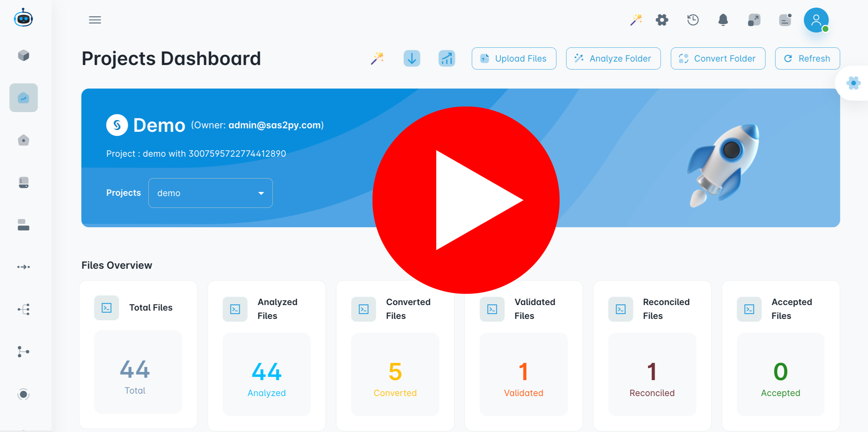This screenshot has height=432, width=868.
Task: Play the video with red play button
Action: (466, 200)
